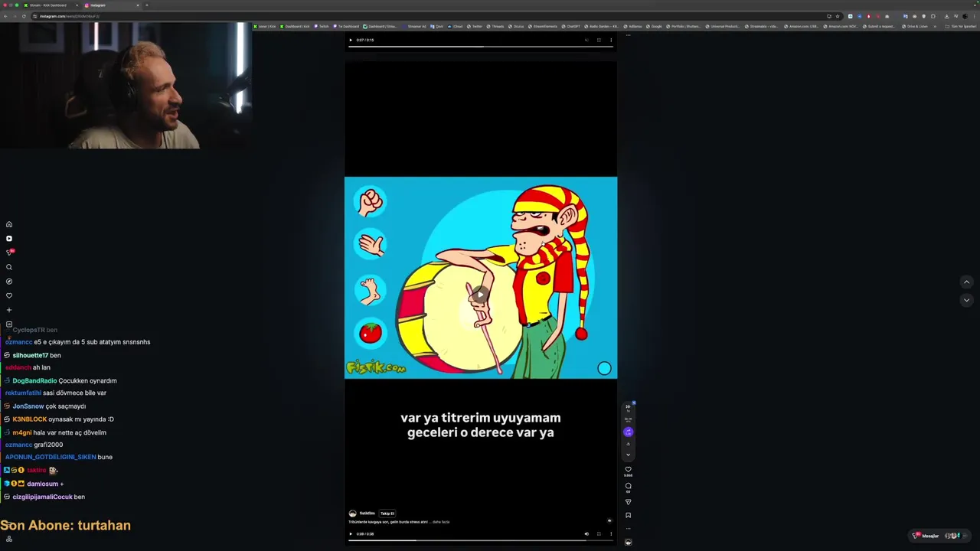
Task: Open Google bookmark in bookmarks bar
Action: coord(654,26)
